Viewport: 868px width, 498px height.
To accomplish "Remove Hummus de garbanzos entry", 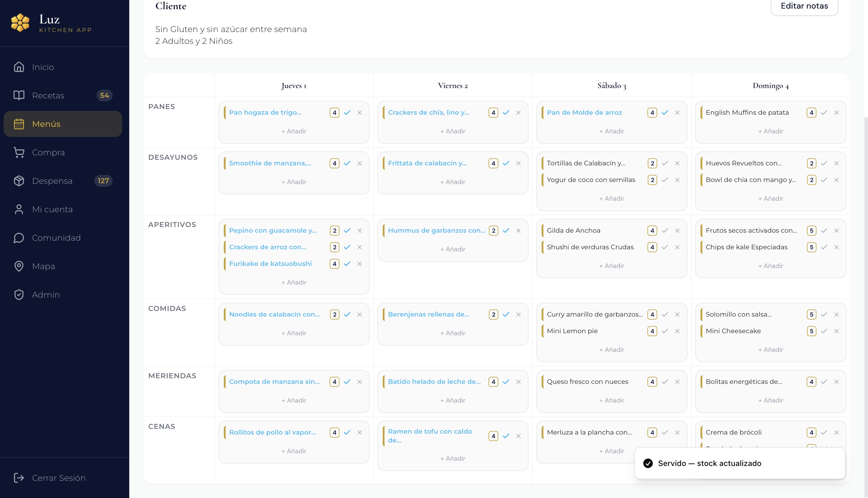I will 518,231.
